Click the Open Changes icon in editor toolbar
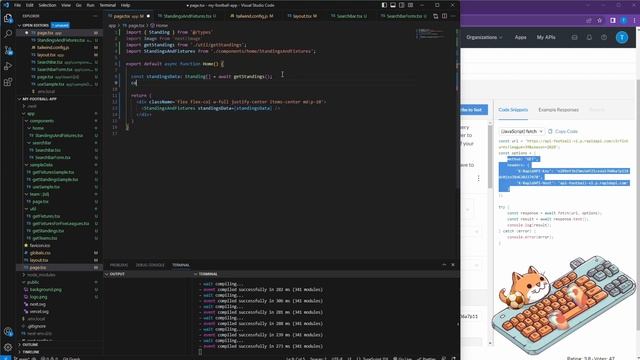640x360 pixels. [x=436, y=16]
